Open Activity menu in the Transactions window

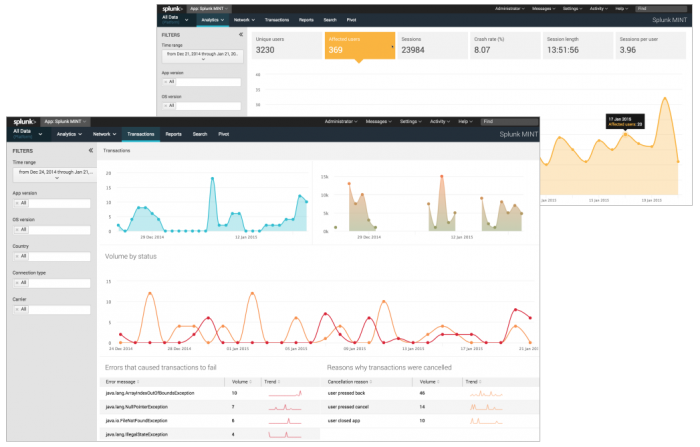[x=440, y=121]
